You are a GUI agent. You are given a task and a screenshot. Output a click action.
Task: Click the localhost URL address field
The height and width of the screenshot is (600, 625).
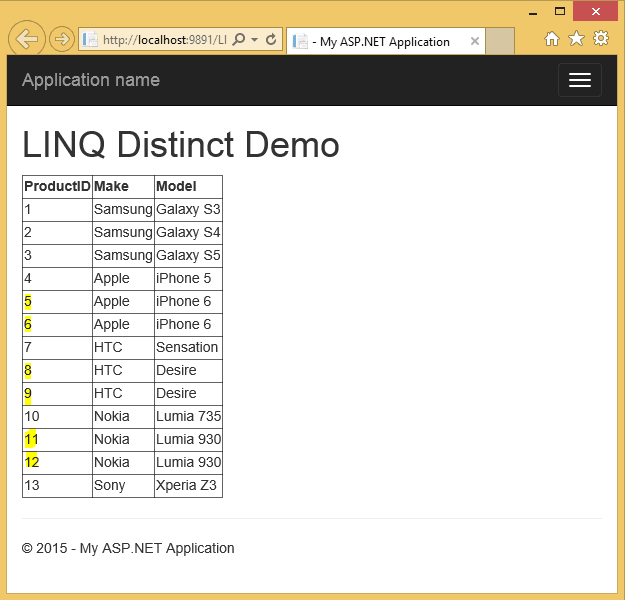click(x=165, y=40)
